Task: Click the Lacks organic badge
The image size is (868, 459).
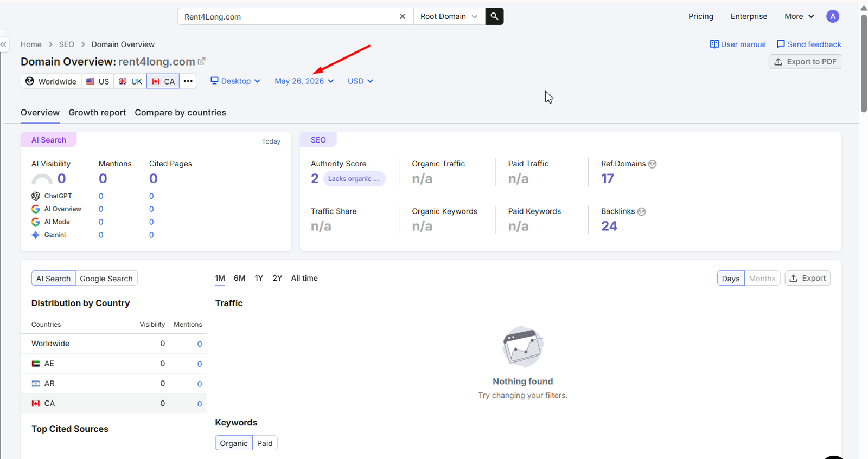Action: 354,179
